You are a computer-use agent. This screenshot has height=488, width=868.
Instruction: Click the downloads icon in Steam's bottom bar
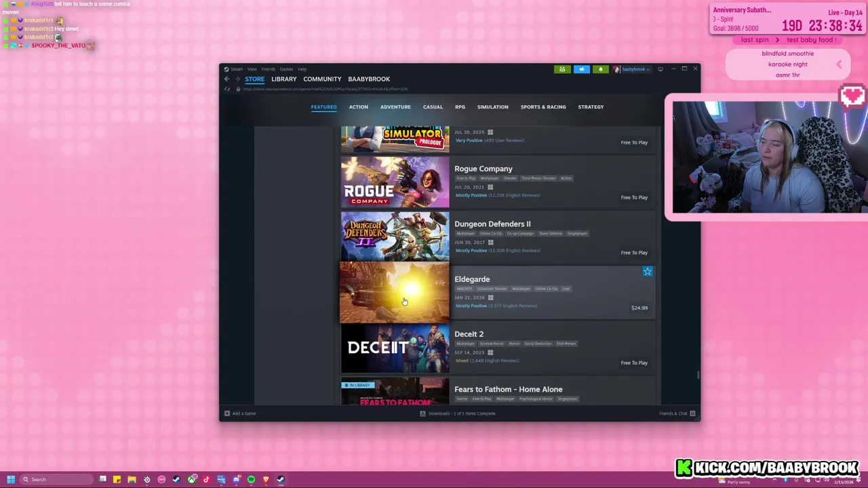pyautogui.click(x=422, y=413)
